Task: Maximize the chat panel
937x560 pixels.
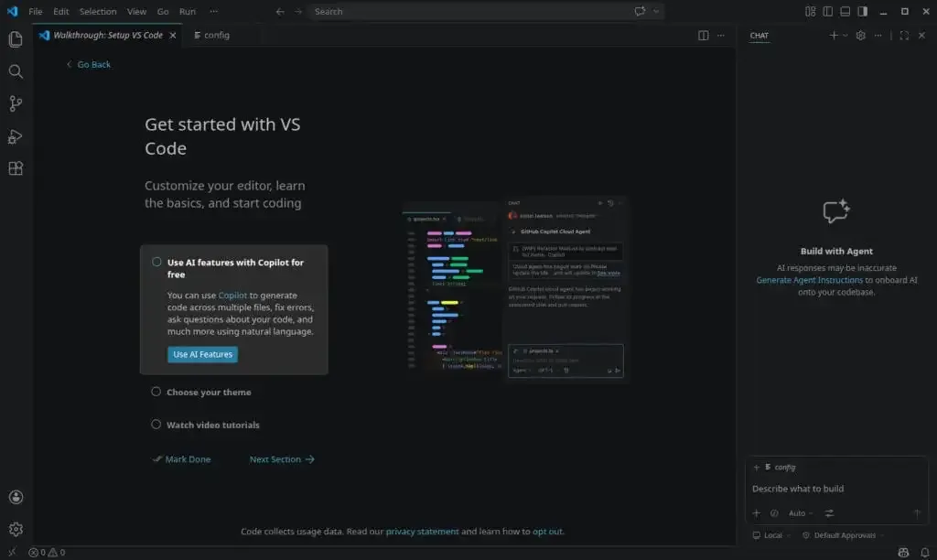Action: tap(904, 36)
